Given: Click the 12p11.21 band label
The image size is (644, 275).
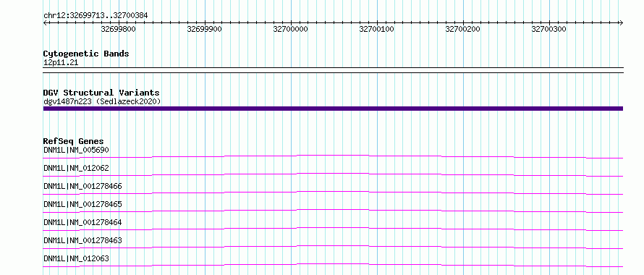Looking at the screenshot, I should (61, 63).
